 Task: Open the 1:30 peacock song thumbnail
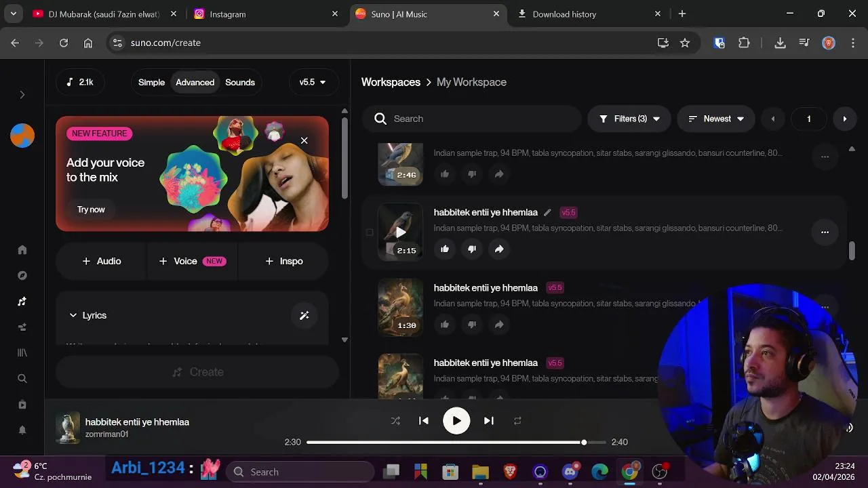point(400,307)
